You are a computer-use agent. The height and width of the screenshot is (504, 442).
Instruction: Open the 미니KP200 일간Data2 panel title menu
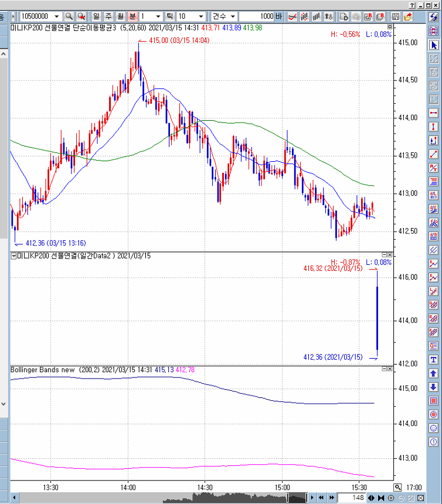tap(13, 256)
